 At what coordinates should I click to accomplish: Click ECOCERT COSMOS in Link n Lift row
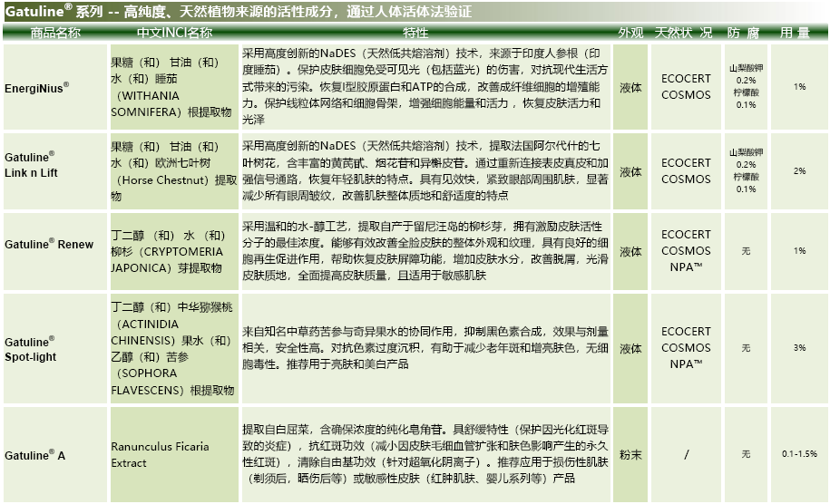click(686, 170)
